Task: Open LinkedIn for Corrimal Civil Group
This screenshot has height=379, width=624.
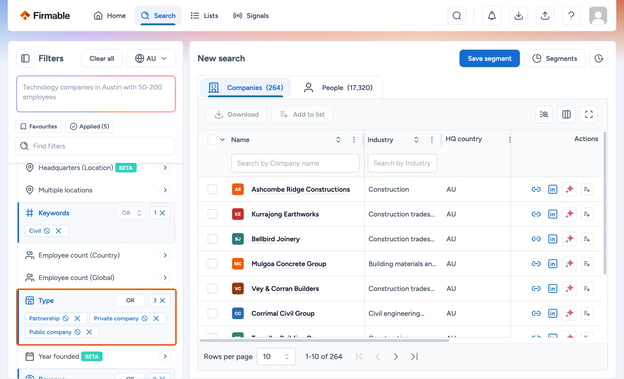Action: click(x=552, y=313)
